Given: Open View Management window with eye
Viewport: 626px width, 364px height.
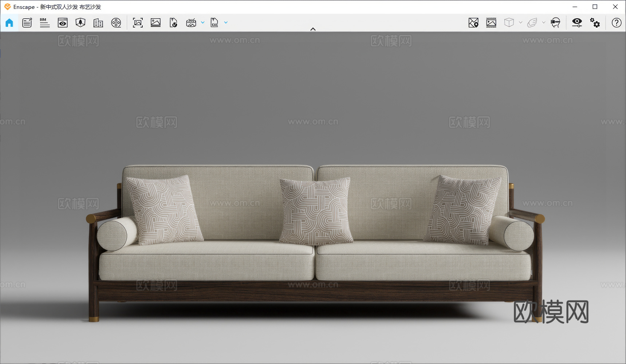Looking at the screenshot, I should (63, 23).
